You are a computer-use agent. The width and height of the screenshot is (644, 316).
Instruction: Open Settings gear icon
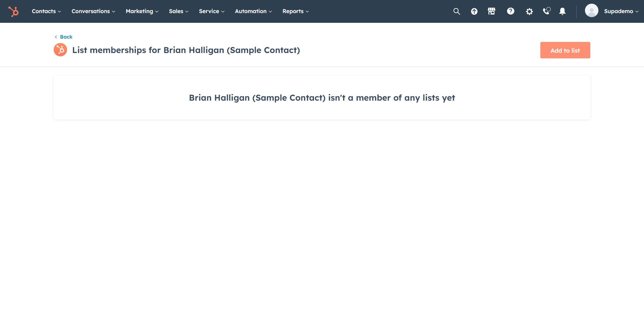point(529,11)
